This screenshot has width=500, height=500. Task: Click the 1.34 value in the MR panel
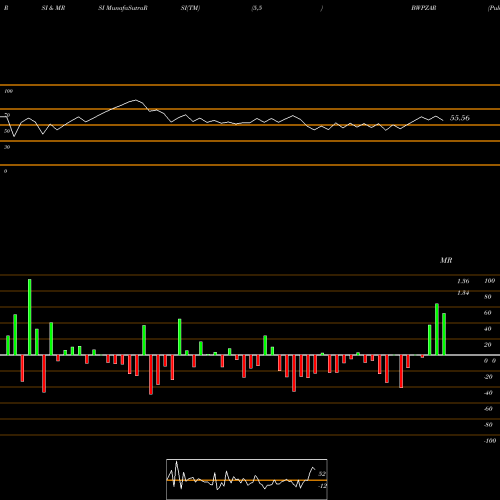coord(463,293)
